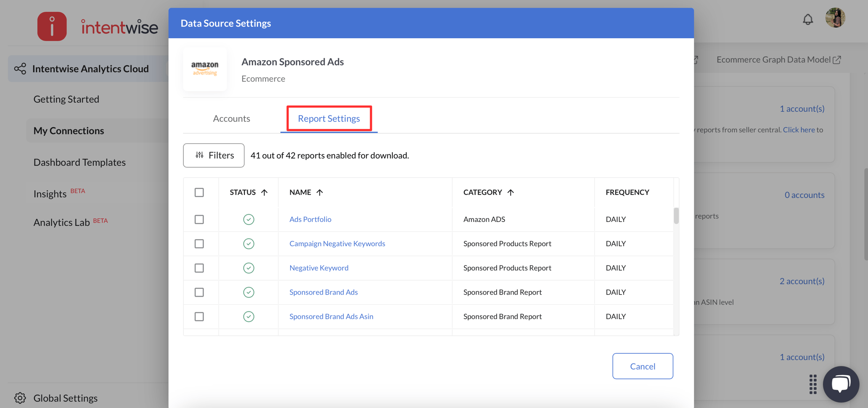Select the Report Settings tab
This screenshot has width=868, height=408.
(x=329, y=118)
